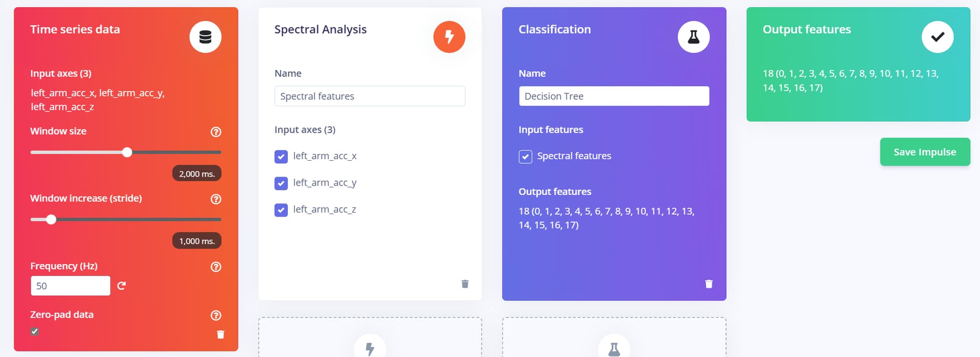Uncheck the left_arm_acc_y axis
The height and width of the screenshot is (357, 980).
click(281, 183)
